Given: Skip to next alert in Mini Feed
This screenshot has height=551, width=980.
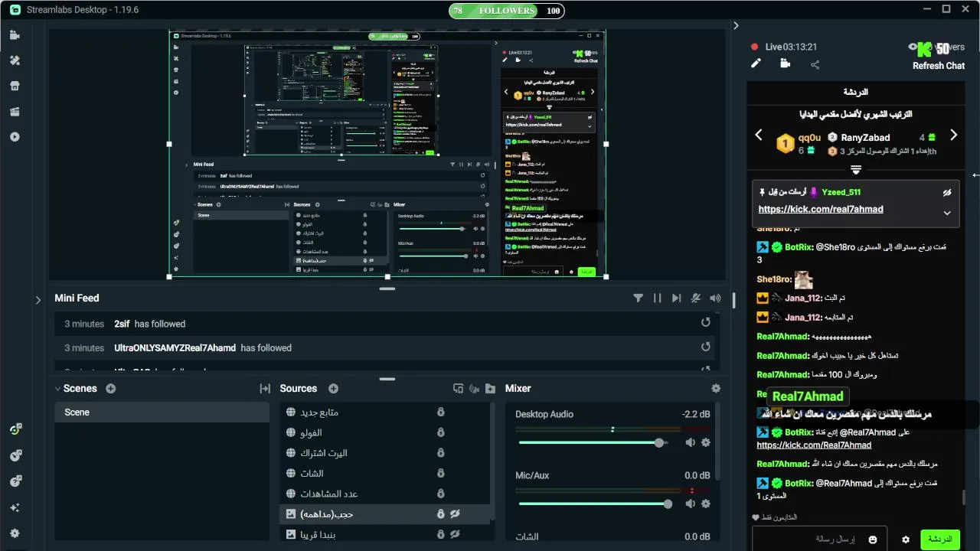Looking at the screenshot, I should tap(676, 298).
